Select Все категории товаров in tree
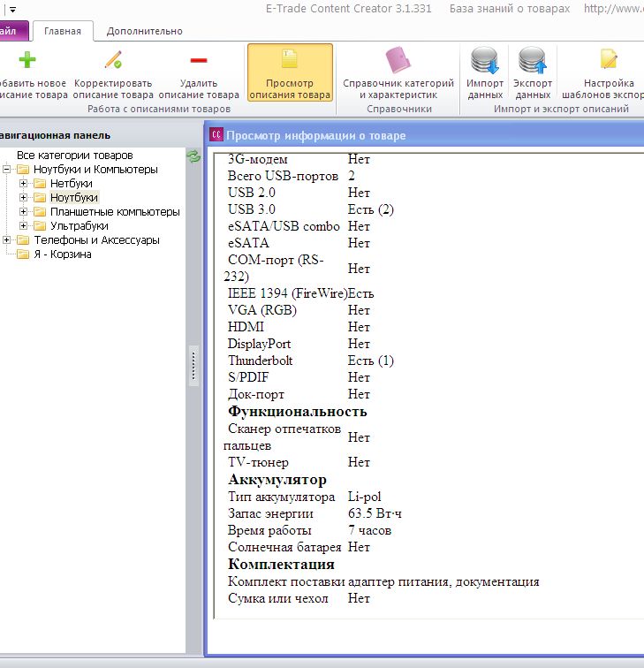The image size is (644, 668). 74,156
